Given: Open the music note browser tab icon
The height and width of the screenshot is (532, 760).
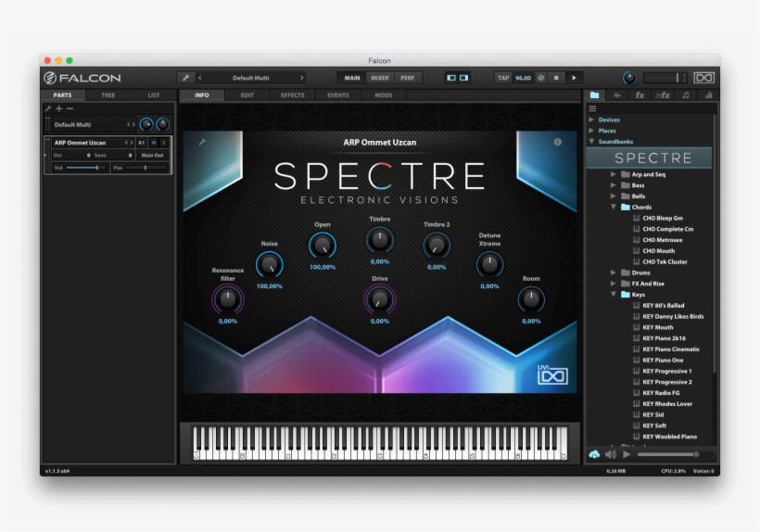Looking at the screenshot, I should (x=685, y=95).
